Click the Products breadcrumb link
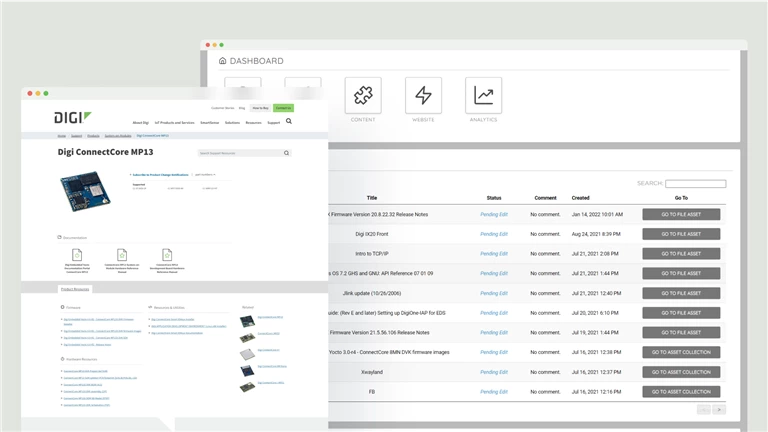Screen dimensions: 768x432 tap(93, 136)
